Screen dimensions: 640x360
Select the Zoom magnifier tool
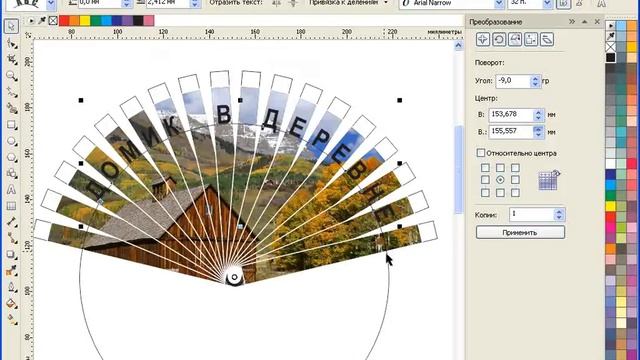pyautogui.click(x=11, y=76)
